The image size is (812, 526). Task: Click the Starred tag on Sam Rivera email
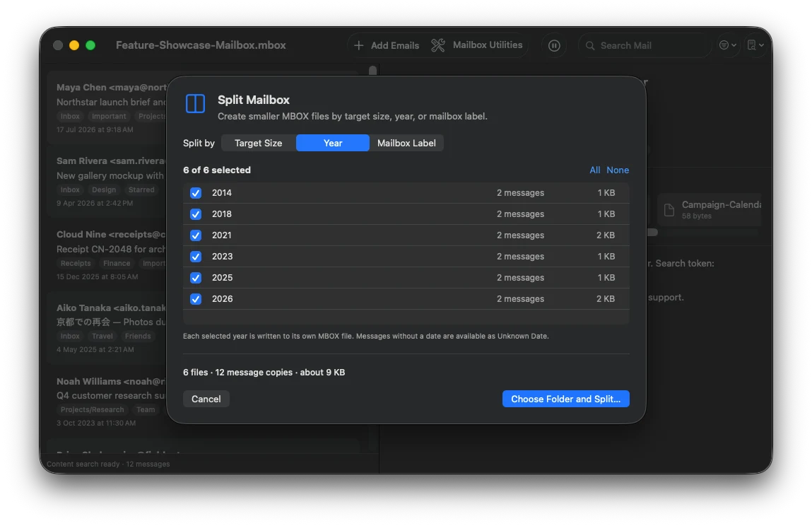point(141,190)
